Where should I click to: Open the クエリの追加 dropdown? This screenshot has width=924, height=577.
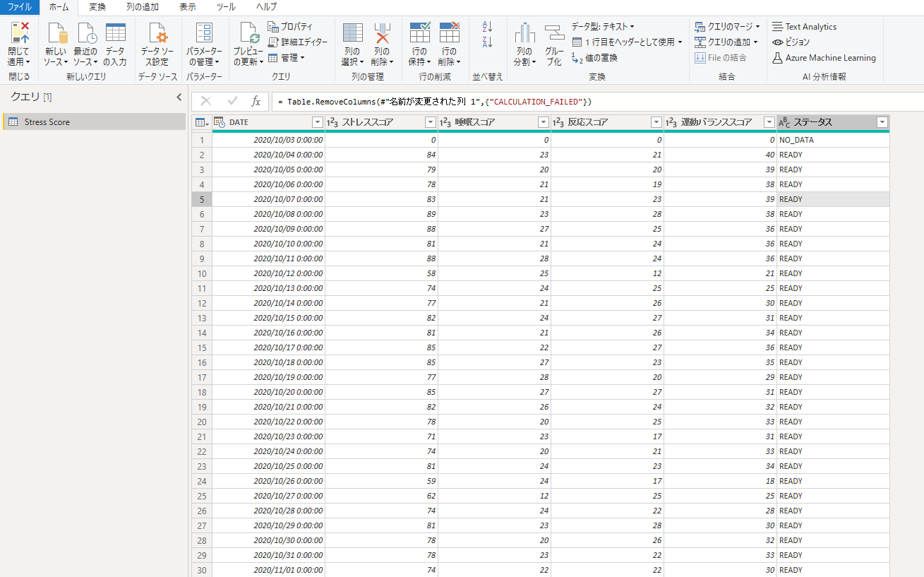click(726, 42)
